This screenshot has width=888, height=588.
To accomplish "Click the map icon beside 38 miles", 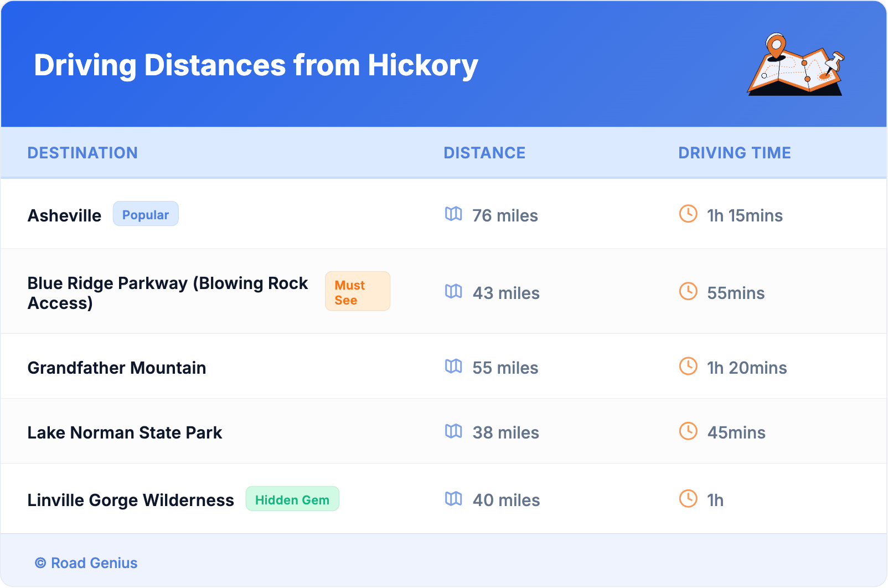I will [453, 431].
